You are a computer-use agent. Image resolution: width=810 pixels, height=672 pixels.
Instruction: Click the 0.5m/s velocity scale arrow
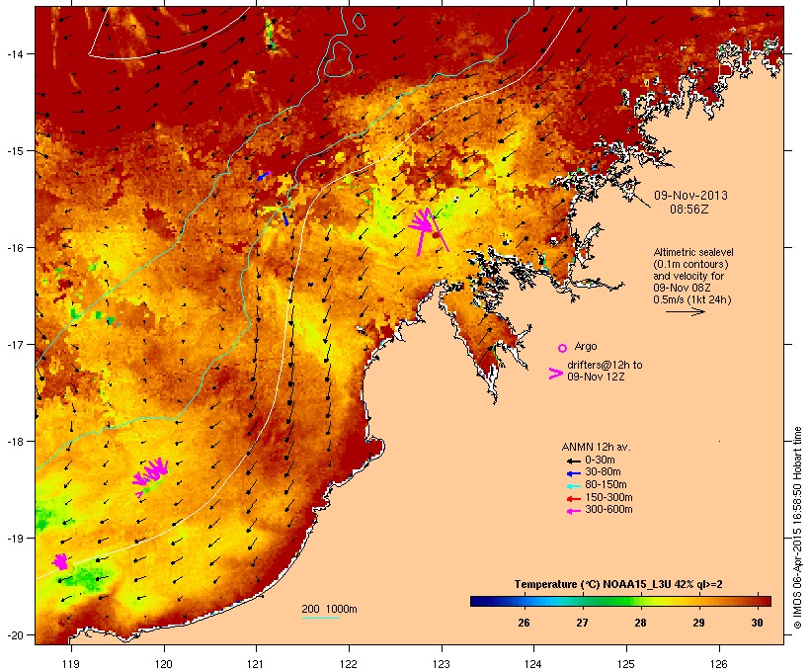pos(685,311)
